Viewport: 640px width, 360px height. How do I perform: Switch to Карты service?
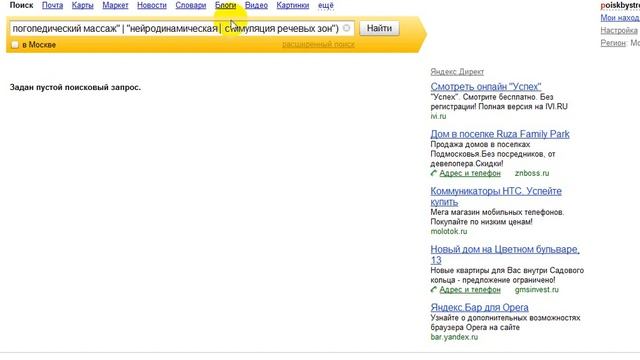82,5
